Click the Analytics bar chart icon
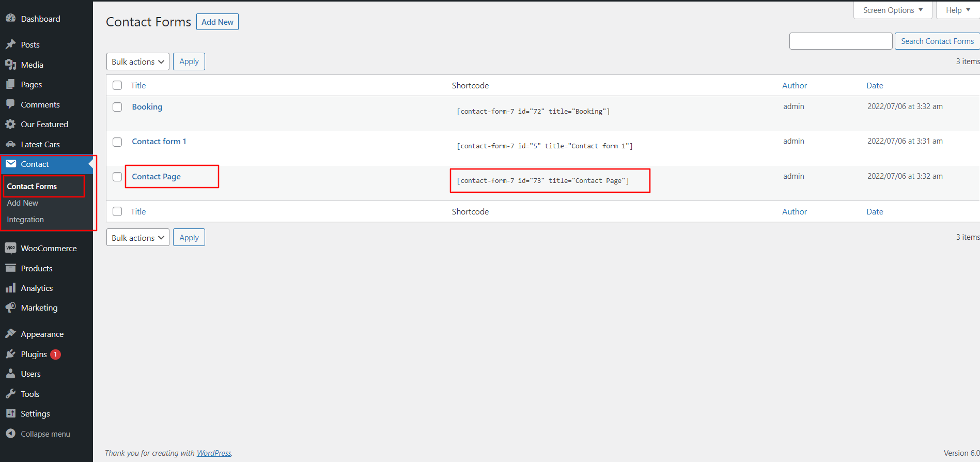The width and height of the screenshot is (980, 462). click(10, 288)
